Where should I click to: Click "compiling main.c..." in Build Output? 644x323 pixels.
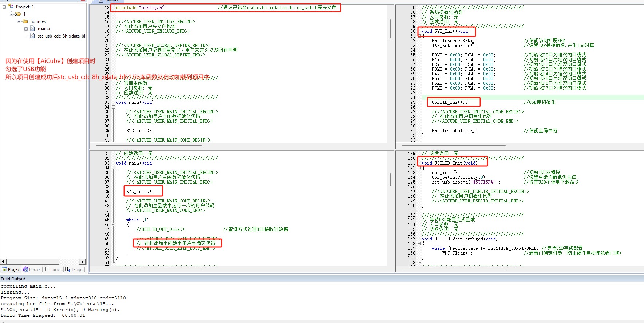click(28, 286)
